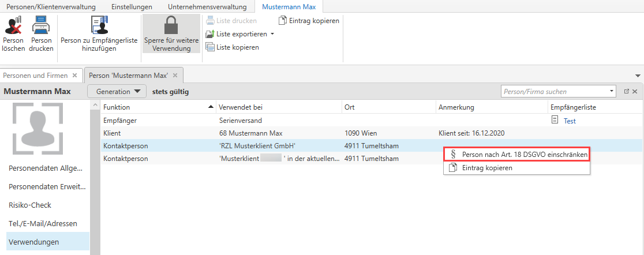Screen dimensions: 644x255
Task: Click the pop-out panel icon beside search
Action: pos(626,92)
